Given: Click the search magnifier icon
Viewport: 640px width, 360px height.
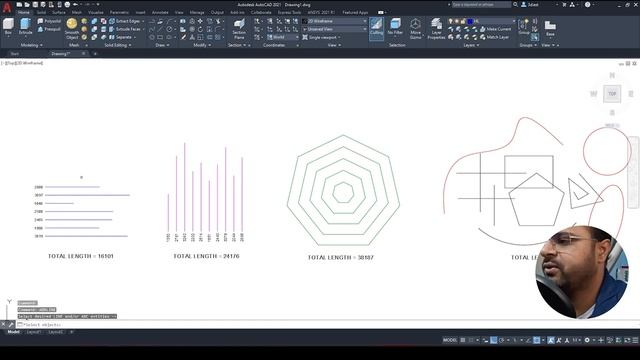Looking at the screenshot, I should (516, 4).
